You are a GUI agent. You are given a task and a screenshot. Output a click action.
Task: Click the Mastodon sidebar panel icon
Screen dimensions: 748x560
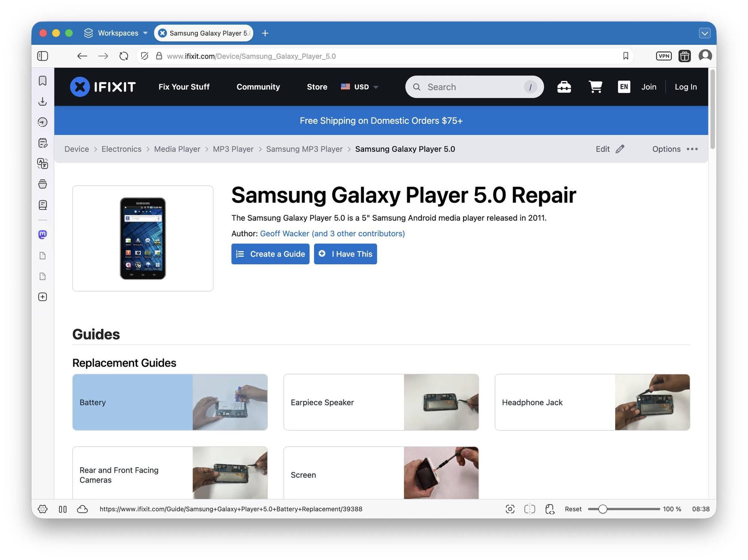(43, 234)
